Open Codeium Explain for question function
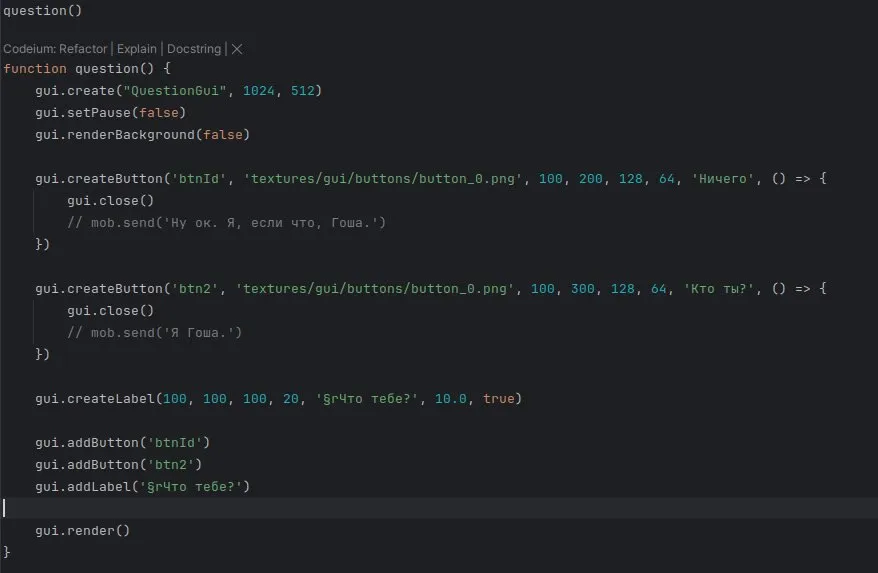The width and height of the screenshot is (878, 573). pyautogui.click(x=137, y=49)
